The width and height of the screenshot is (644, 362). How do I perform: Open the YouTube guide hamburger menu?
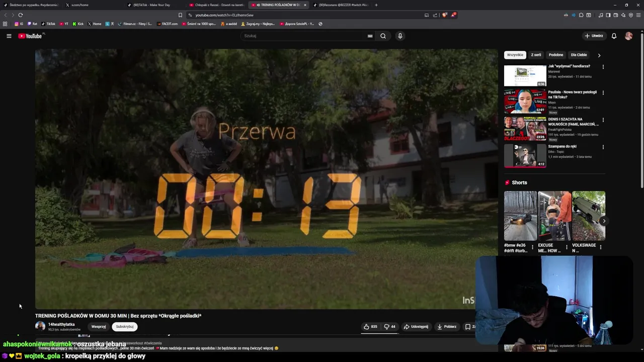tap(9, 36)
